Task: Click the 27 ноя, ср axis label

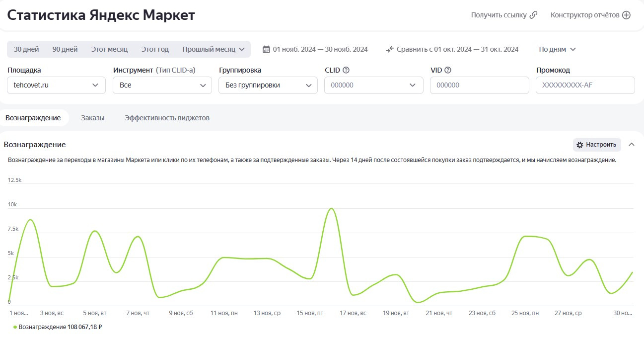Action: pos(568,313)
